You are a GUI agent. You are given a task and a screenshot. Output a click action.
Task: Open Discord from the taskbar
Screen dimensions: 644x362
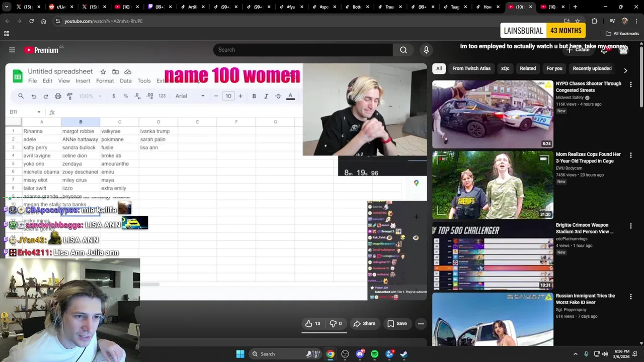click(360, 354)
